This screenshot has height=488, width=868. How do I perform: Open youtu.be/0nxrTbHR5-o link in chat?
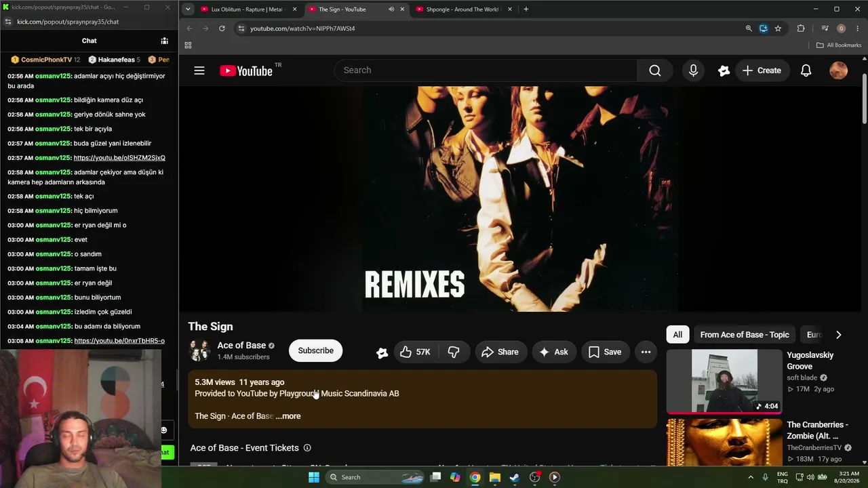tap(119, 341)
